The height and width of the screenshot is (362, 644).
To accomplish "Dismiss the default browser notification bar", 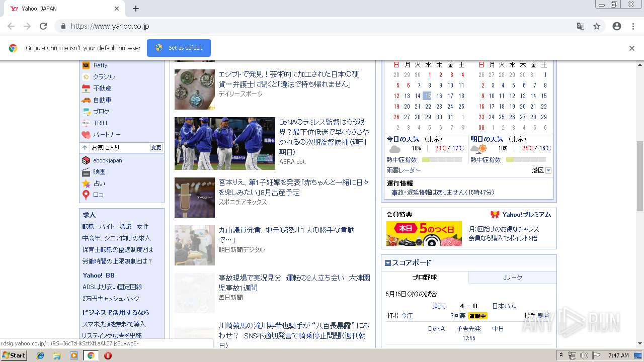I will coord(632,48).
